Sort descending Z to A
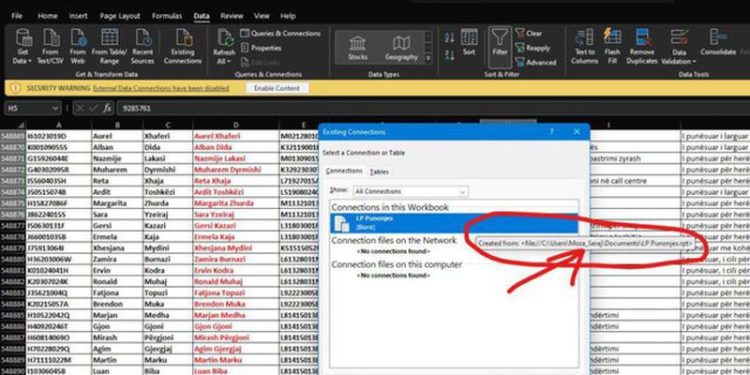Screen dimensions: 750x375 coord(450,55)
